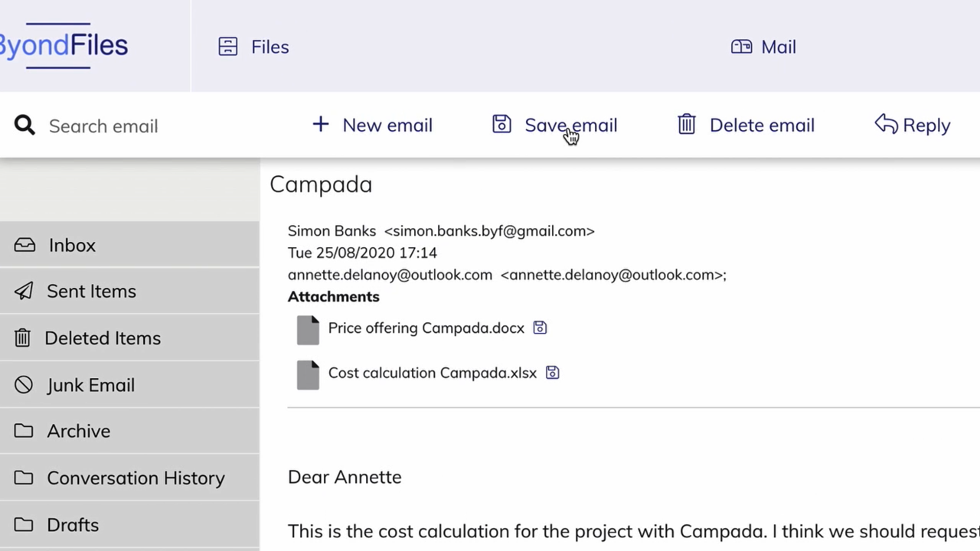Click the search magnifier icon

tap(24, 125)
